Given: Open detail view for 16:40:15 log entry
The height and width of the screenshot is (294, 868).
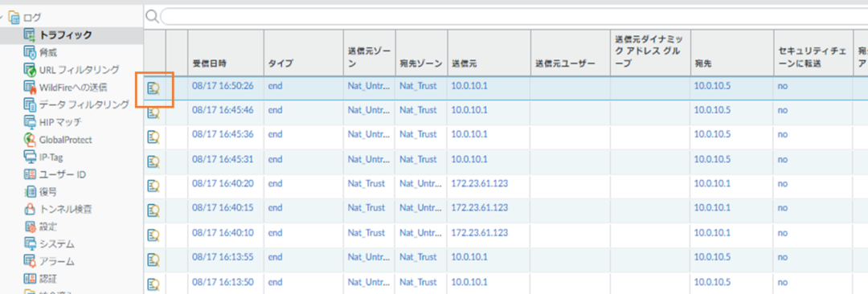Looking at the screenshot, I should 154,210.
